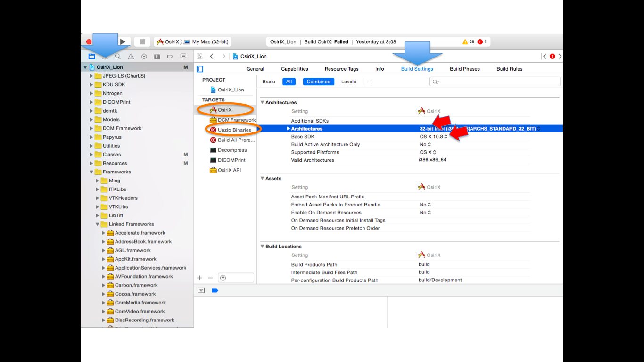Viewport: 644px width, 362px height.
Task: Add a new target with the plus button
Action: 199,278
